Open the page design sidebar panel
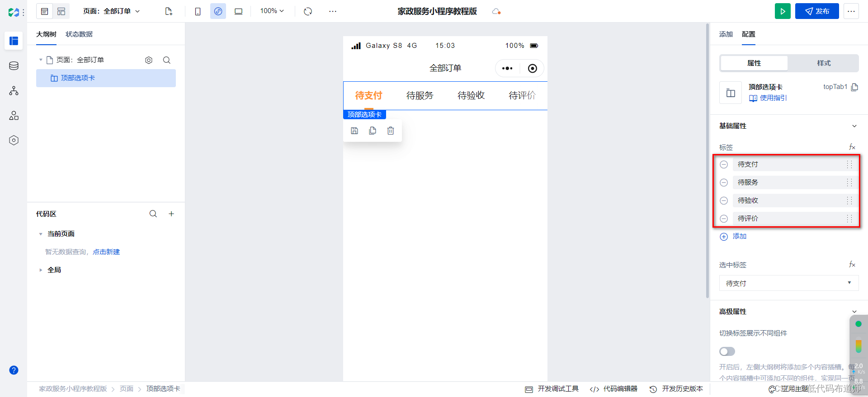This screenshot has height=397, width=868. coord(14,41)
